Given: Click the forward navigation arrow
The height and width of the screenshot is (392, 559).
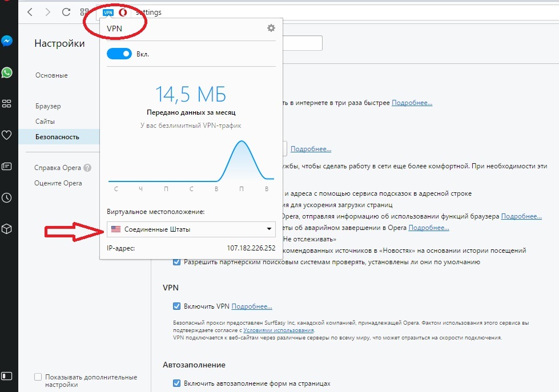Looking at the screenshot, I should 48,12.
